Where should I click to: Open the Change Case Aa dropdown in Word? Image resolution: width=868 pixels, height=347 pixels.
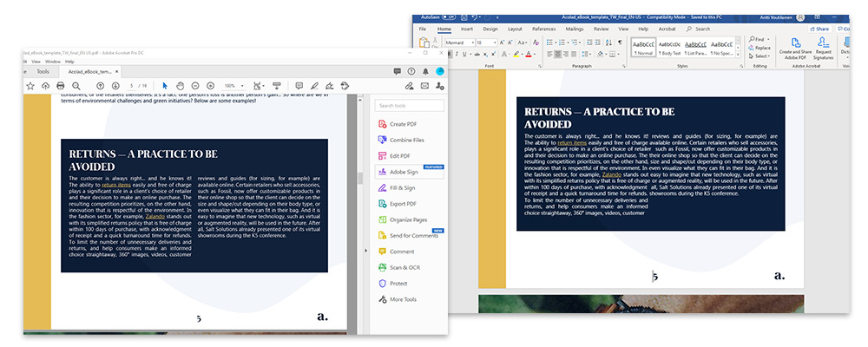pos(523,43)
